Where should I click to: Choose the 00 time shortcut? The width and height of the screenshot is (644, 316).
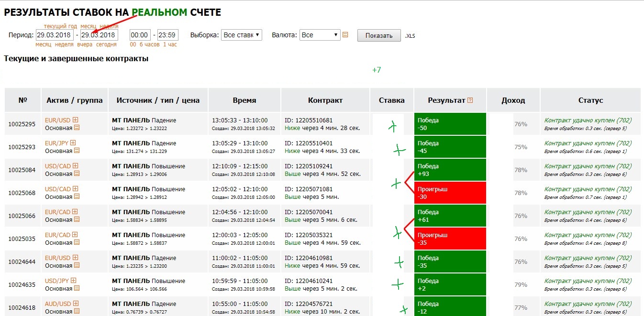tap(133, 44)
